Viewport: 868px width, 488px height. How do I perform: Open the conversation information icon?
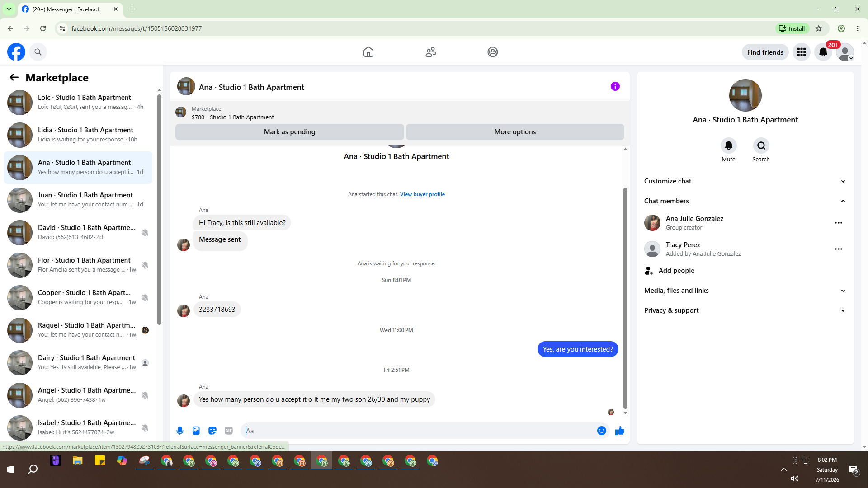click(x=615, y=86)
